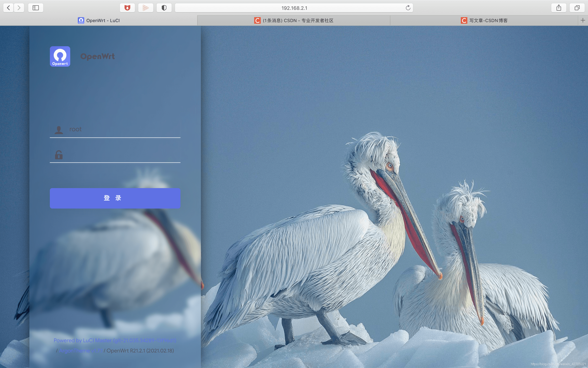
Task: Click the OpenWrt title text
Action: point(97,56)
